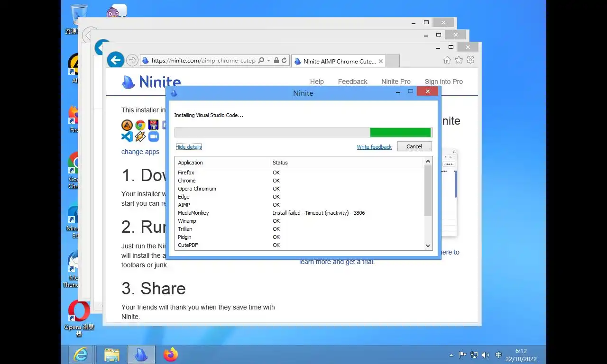The width and height of the screenshot is (607, 364).
Task: Select the Edge row in install list
Action: coord(299,197)
